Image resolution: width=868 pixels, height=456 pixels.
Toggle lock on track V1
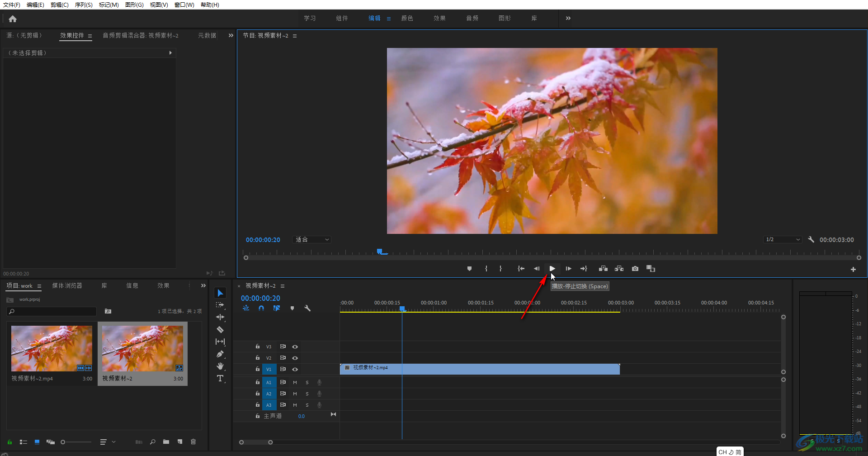[257, 369]
